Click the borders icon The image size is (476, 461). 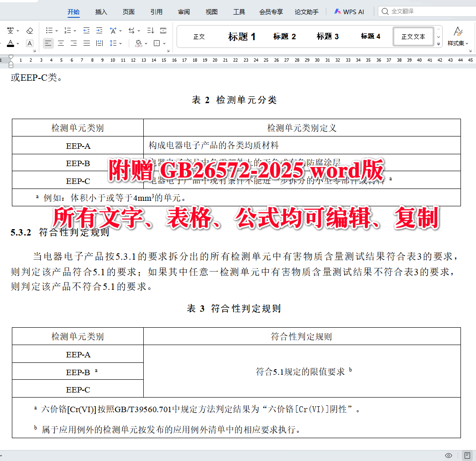click(x=157, y=43)
